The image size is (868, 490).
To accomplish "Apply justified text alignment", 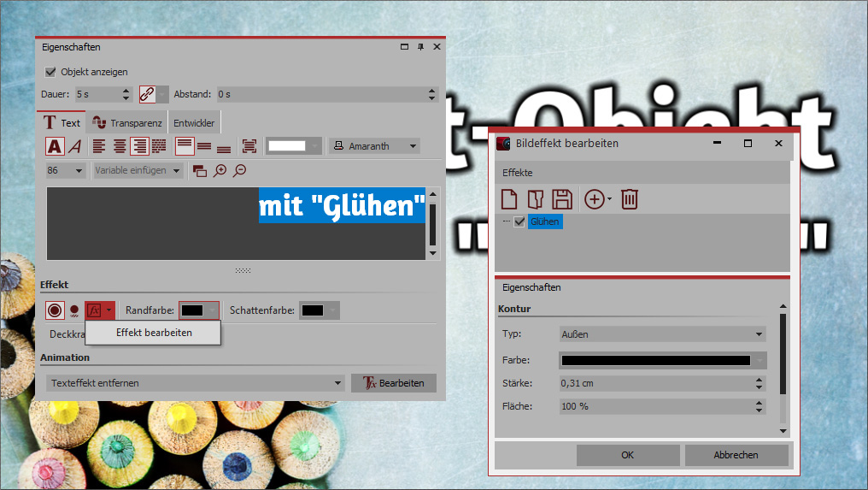I will [160, 146].
